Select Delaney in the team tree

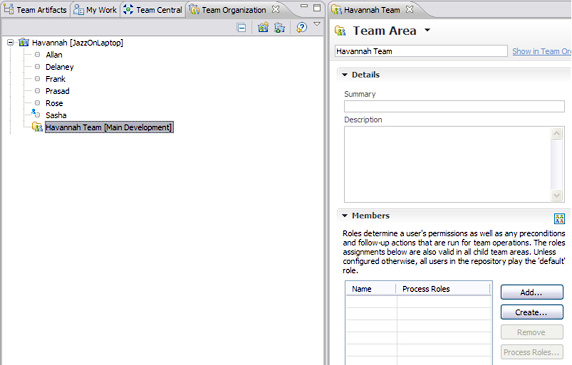[59, 67]
